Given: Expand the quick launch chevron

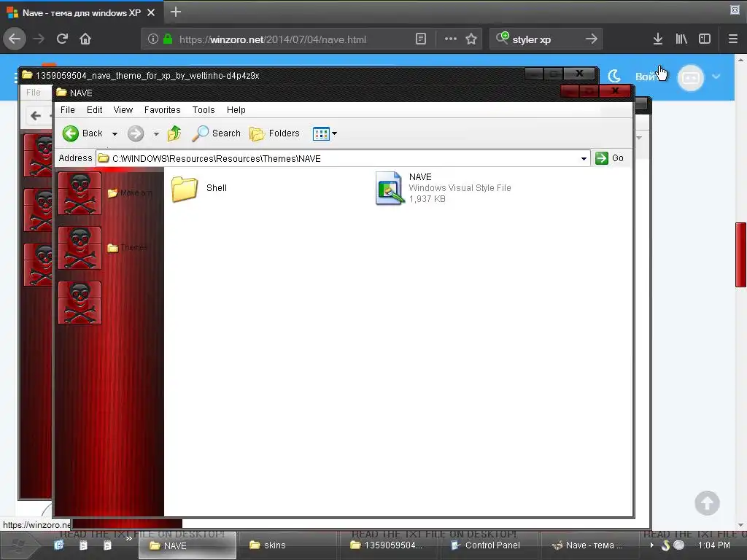Looking at the screenshot, I should click(x=128, y=539).
